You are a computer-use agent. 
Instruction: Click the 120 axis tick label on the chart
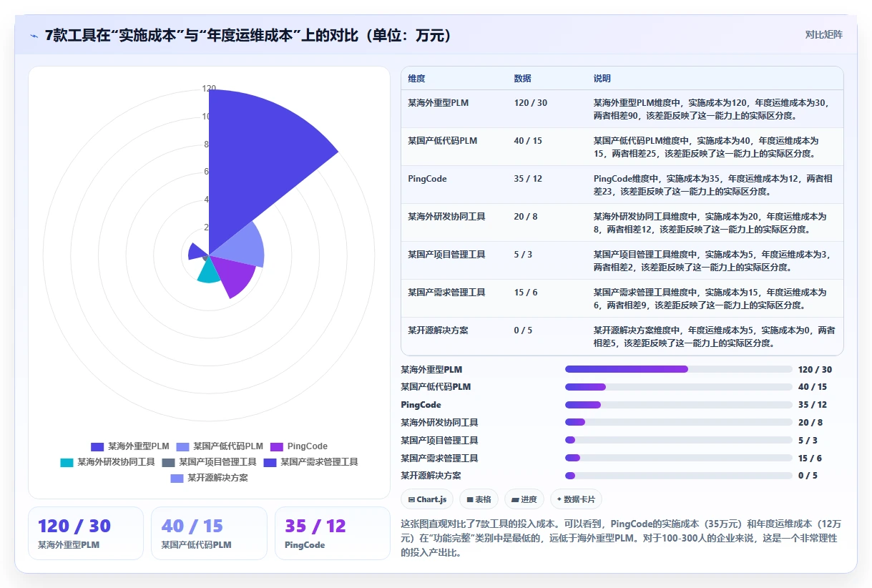(209, 89)
